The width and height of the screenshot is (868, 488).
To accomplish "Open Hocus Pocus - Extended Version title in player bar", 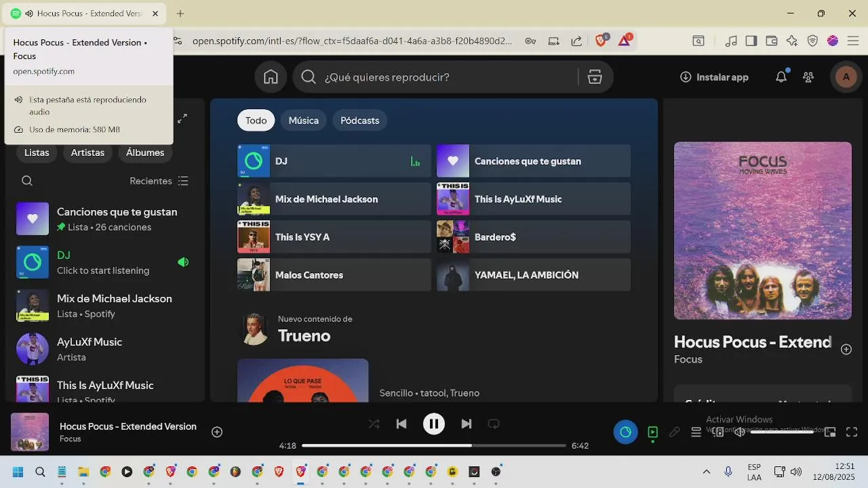I will (x=128, y=426).
